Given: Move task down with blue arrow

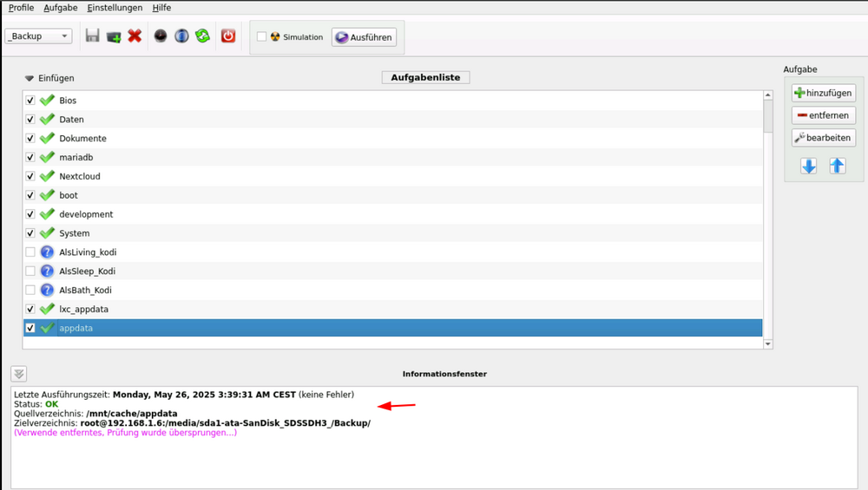Looking at the screenshot, I should tap(809, 166).
